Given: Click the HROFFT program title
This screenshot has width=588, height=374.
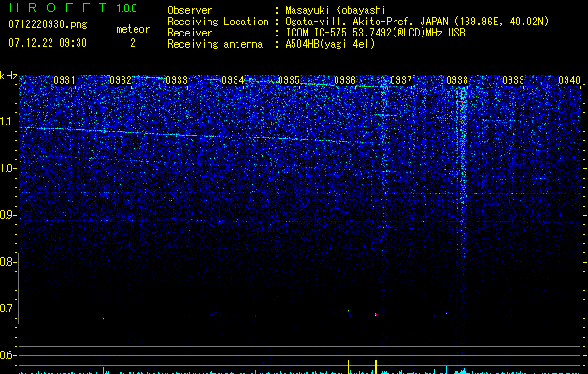Looking at the screenshot, I should point(58,7).
